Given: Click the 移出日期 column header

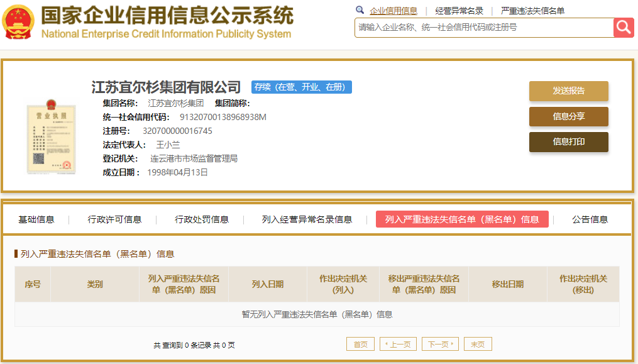Looking at the screenshot, I should (x=508, y=284).
